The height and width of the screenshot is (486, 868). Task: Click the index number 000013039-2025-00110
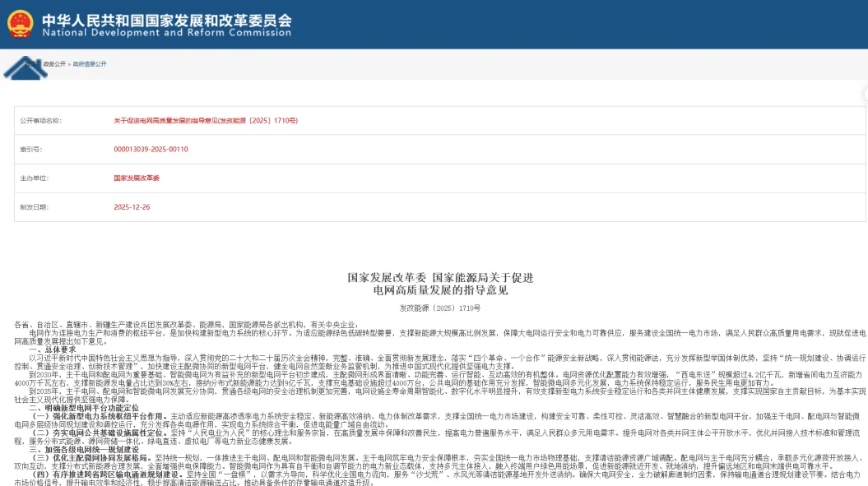151,150
